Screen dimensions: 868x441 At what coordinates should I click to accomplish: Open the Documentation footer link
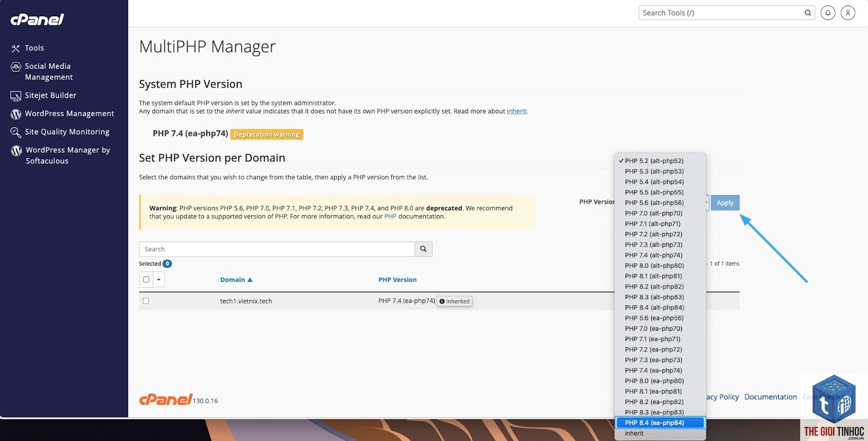[x=770, y=397]
